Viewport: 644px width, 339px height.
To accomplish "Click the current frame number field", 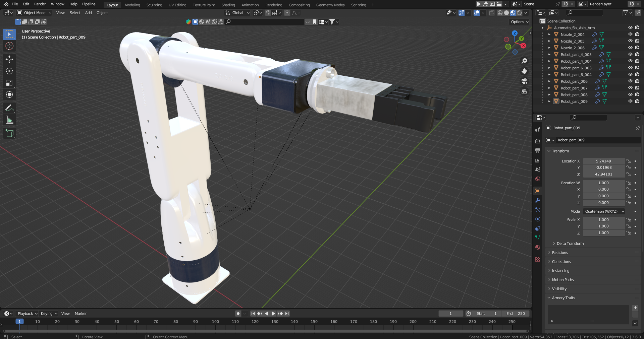I will point(450,314).
